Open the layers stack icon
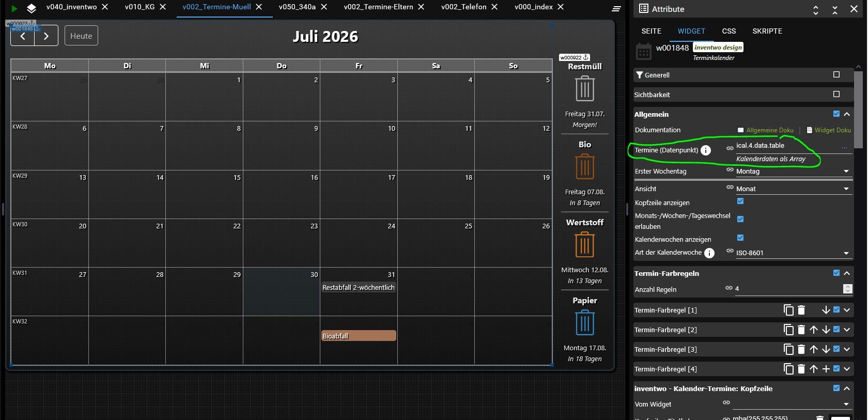The height and width of the screenshot is (420, 868). point(32,8)
